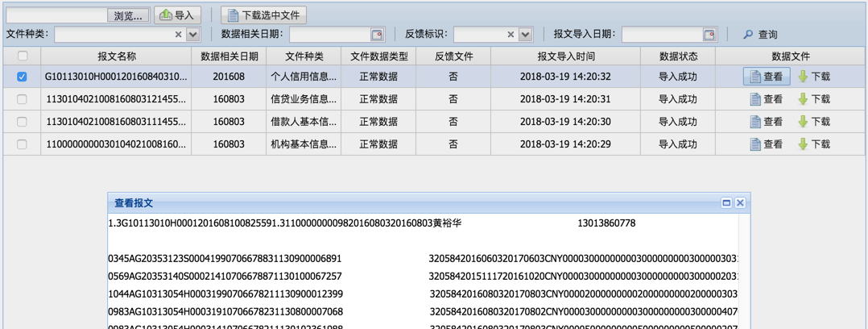The height and width of the screenshot is (329, 868).
Task: Toggle the select-all checkbox in table header
Action: click(x=23, y=56)
